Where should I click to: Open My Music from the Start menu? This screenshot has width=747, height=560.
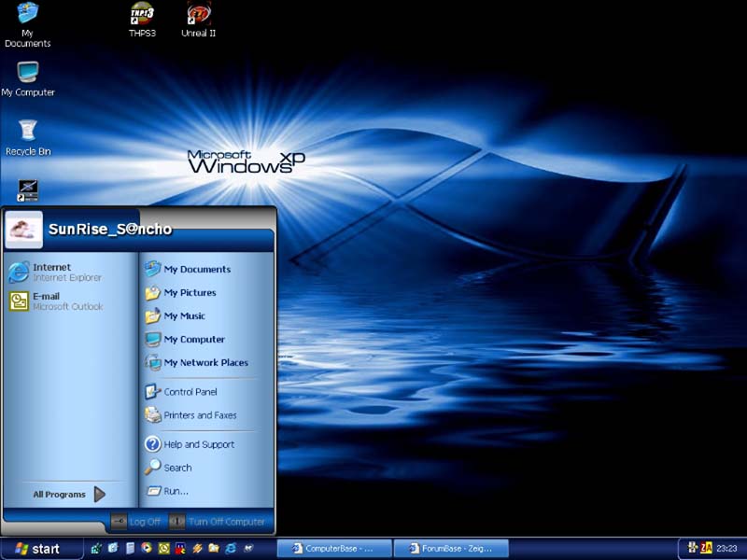tap(175, 315)
